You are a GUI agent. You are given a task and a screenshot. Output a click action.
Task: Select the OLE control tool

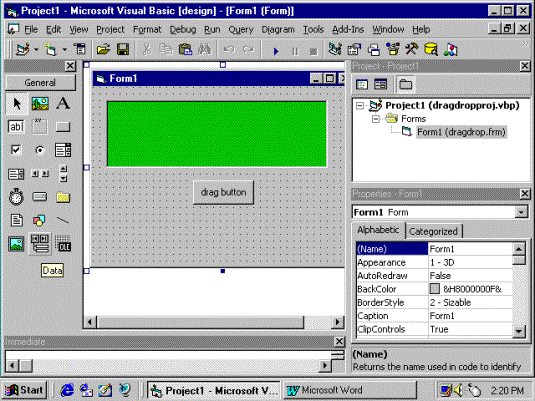click(63, 244)
